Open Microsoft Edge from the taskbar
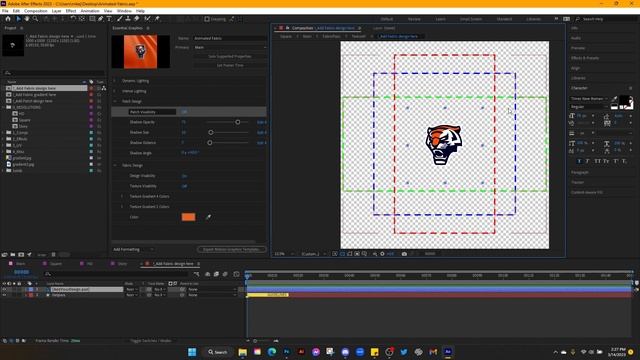The height and width of the screenshot is (360, 640). (272, 352)
